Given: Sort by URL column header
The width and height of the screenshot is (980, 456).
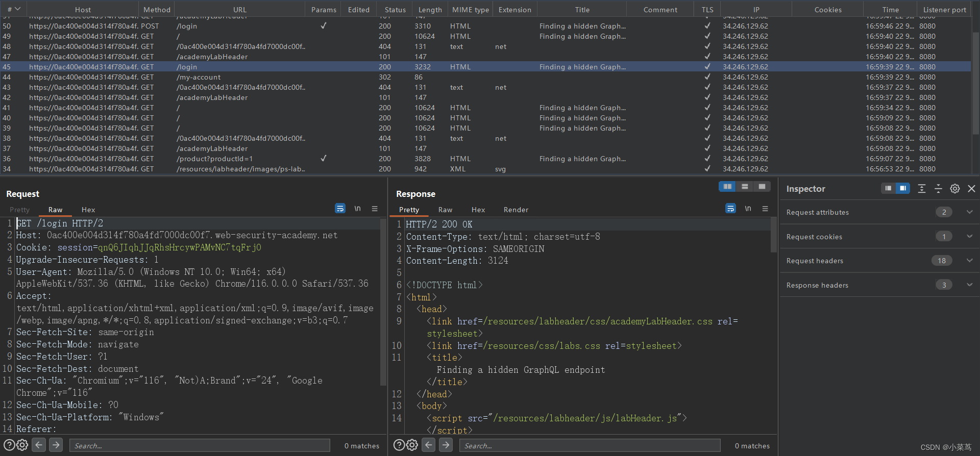Looking at the screenshot, I should click(x=240, y=9).
